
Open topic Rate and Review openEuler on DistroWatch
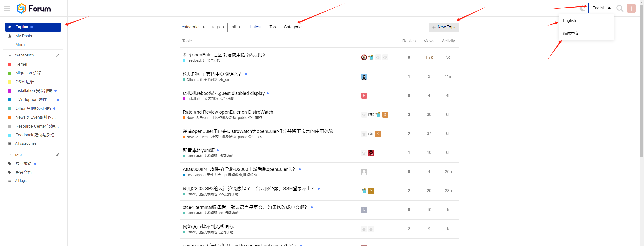(x=228, y=112)
